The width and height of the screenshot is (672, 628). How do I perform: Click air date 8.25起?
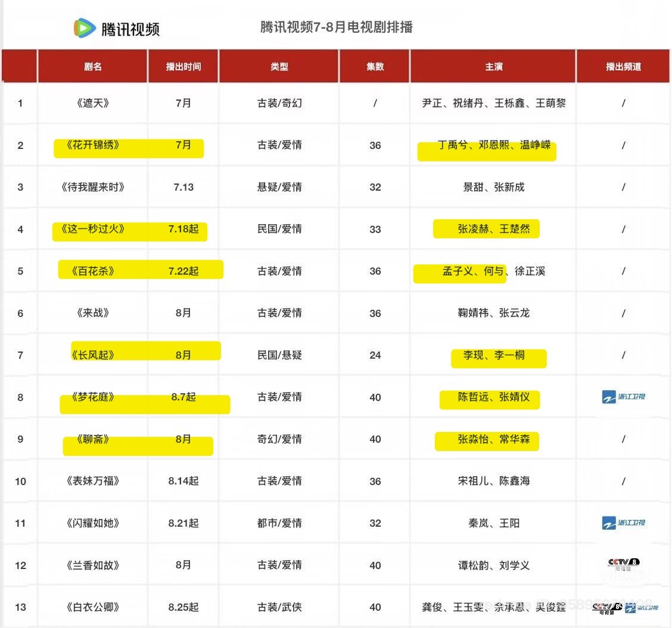coord(183,607)
